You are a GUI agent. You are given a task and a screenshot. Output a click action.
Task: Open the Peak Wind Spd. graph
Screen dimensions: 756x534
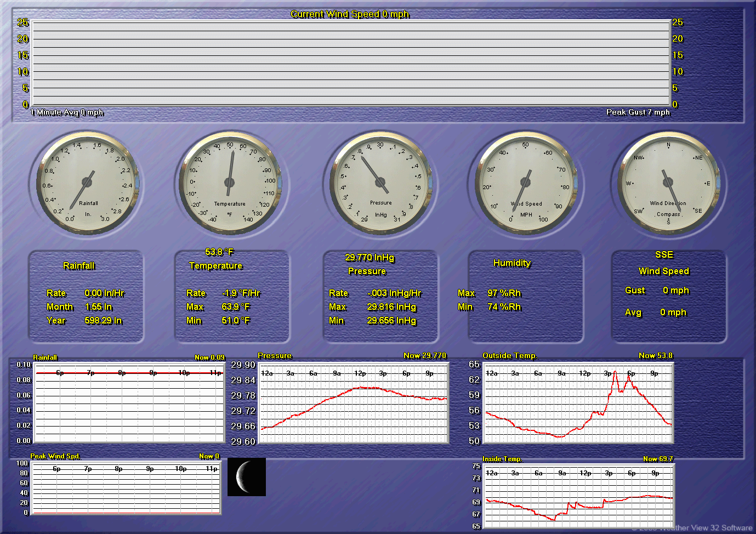[x=126, y=488]
